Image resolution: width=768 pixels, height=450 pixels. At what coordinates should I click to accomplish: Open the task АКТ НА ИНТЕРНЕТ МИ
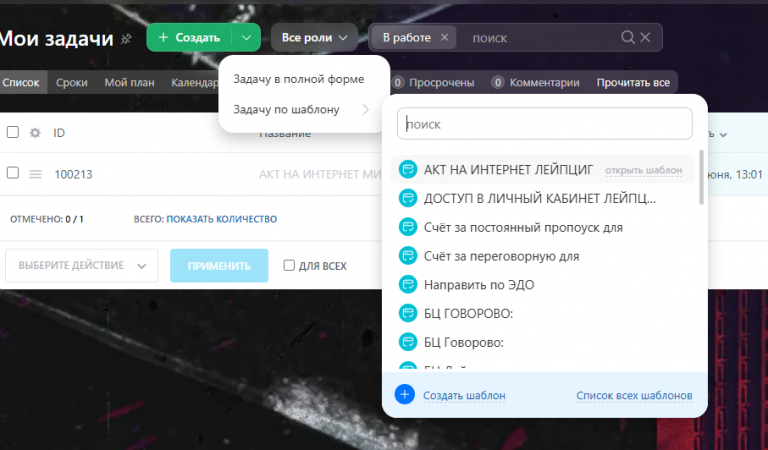(x=320, y=174)
